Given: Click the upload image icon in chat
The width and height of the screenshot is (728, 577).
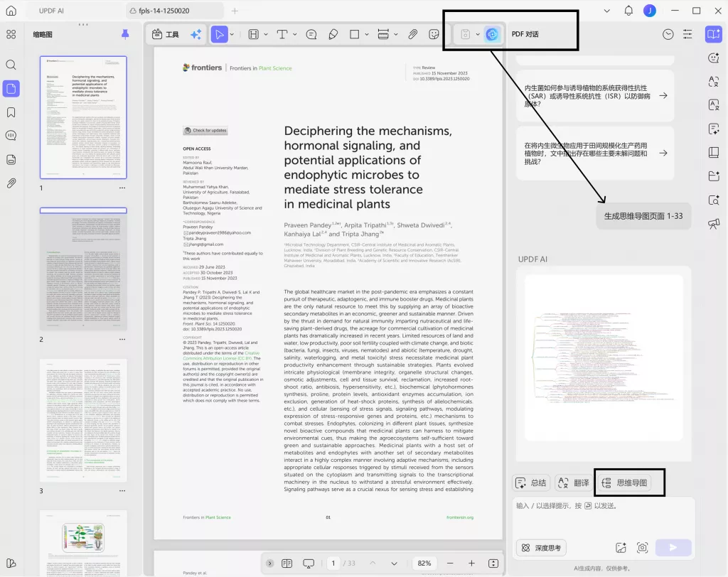Looking at the screenshot, I should (x=621, y=548).
